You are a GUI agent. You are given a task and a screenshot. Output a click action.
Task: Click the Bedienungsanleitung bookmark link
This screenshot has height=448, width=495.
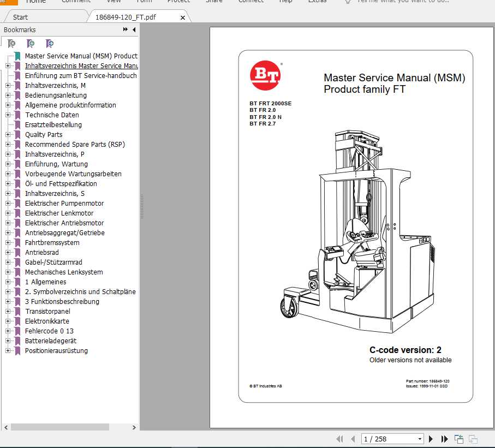[57, 95]
